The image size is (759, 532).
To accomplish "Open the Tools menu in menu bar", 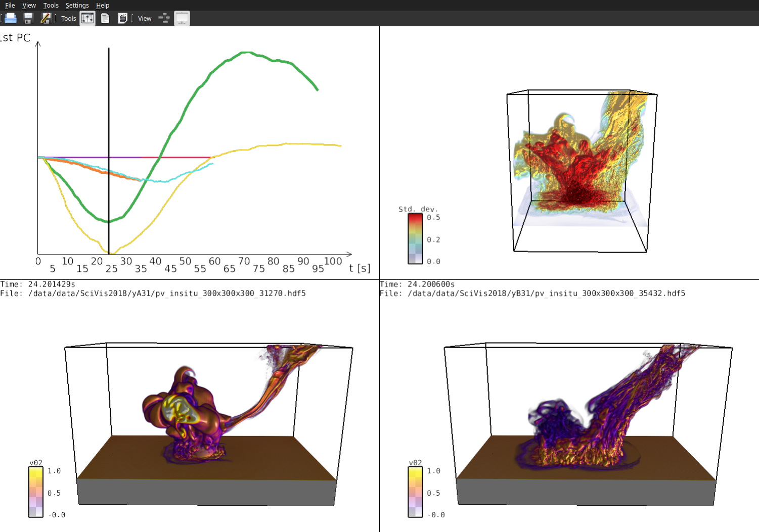I will pos(51,5).
